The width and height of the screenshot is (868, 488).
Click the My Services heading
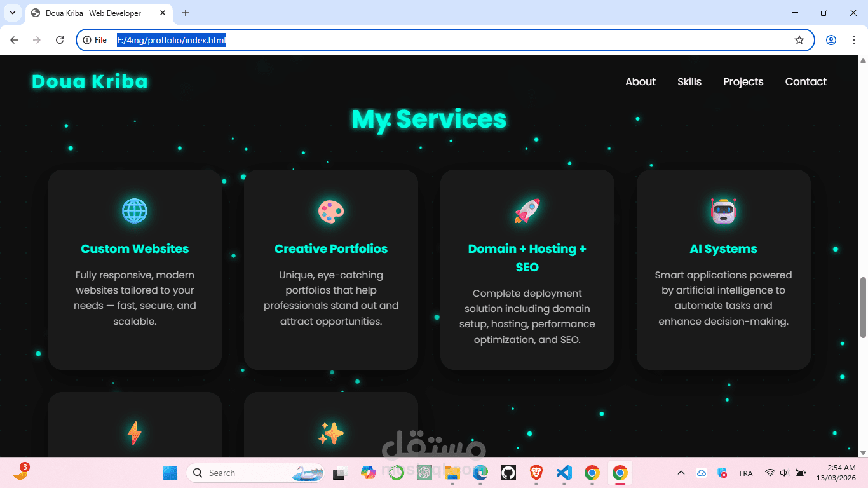pos(429,119)
